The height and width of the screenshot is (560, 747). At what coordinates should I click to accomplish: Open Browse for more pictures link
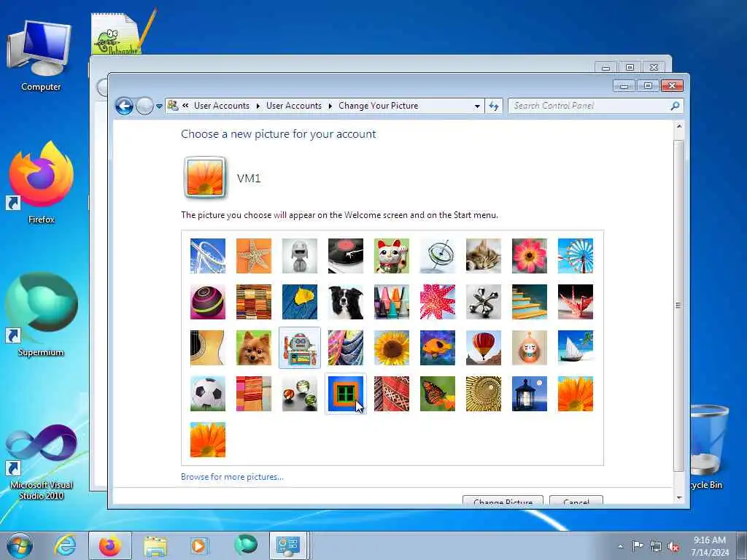coord(232,477)
